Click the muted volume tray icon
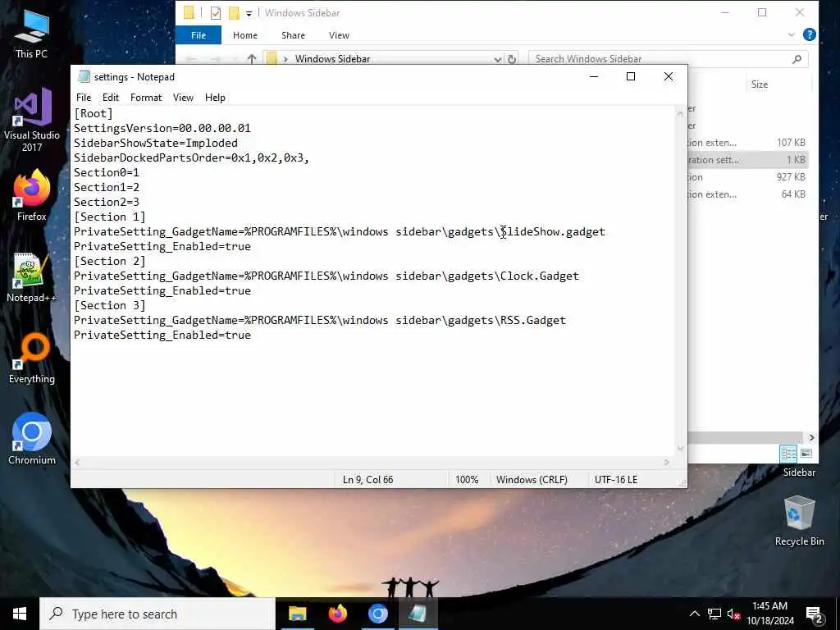 pos(733,614)
